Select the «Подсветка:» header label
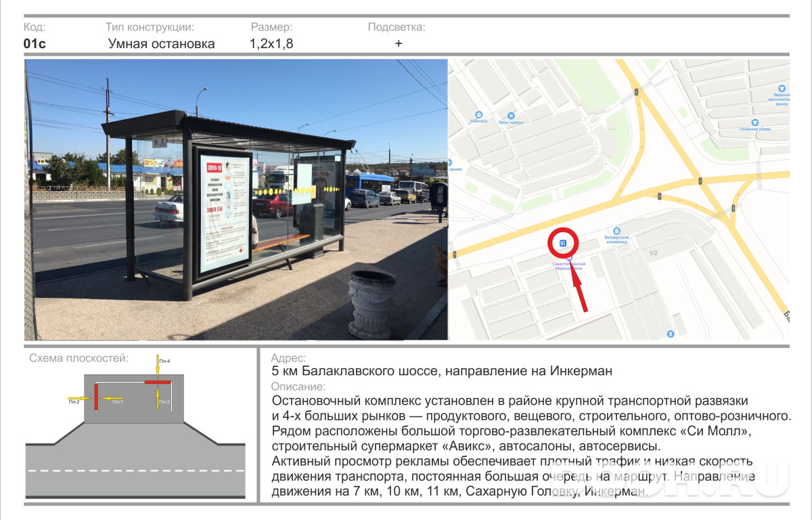This screenshot has height=520, width=812. [397, 27]
